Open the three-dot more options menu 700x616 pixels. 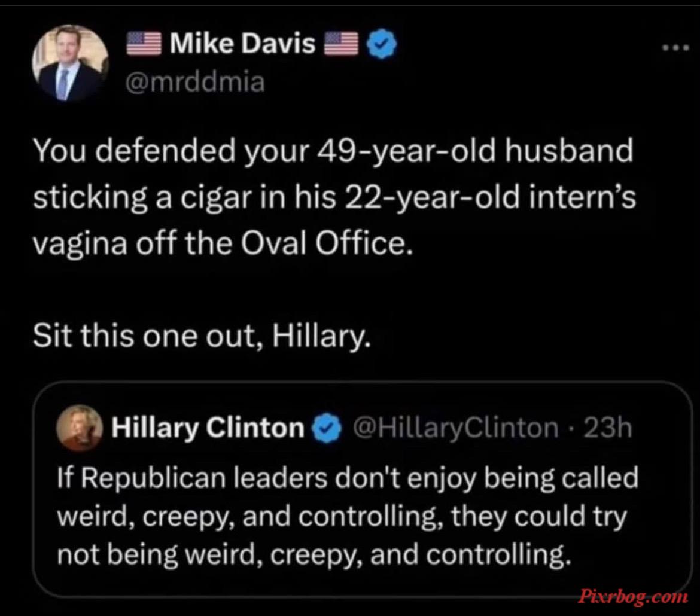pyautogui.click(x=676, y=47)
